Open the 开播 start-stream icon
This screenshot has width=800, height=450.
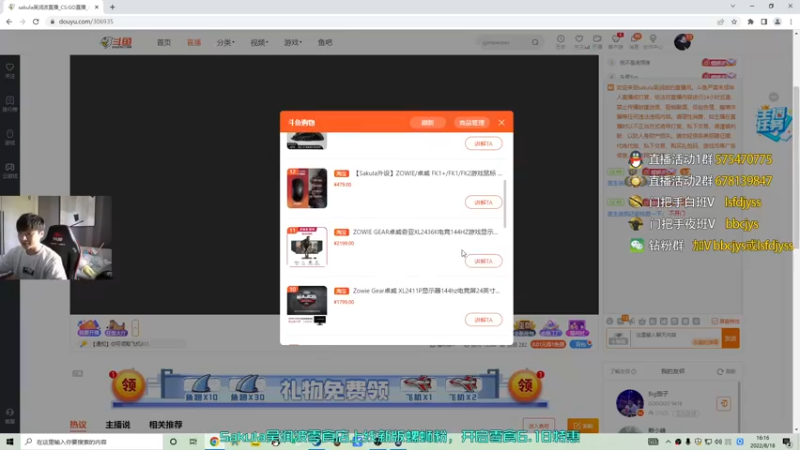pyautogui.click(x=597, y=42)
